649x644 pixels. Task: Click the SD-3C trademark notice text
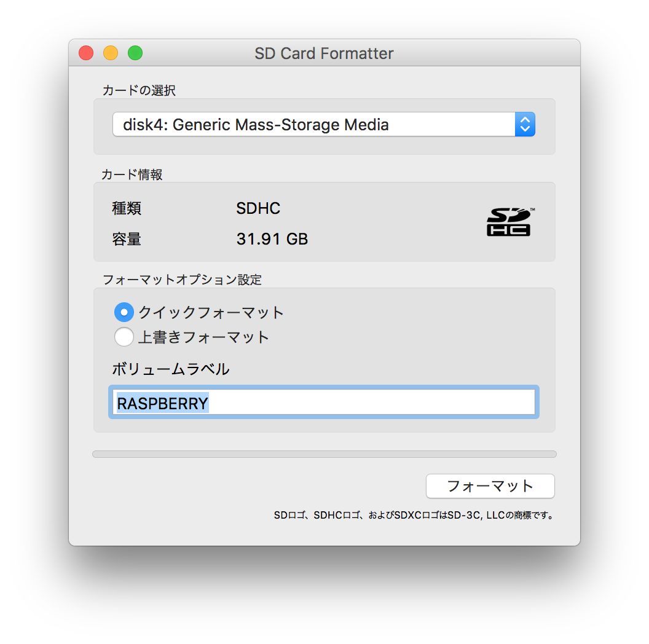pos(414,516)
